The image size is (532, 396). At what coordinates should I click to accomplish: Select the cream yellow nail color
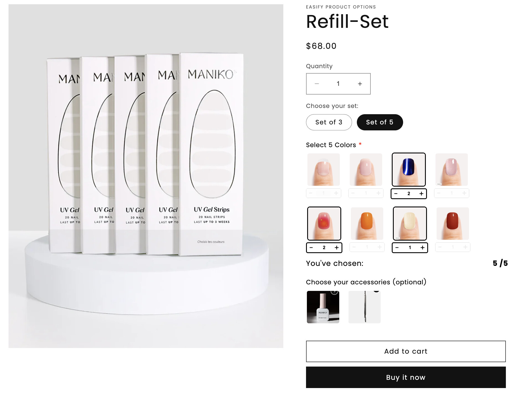(x=410, y=224)
